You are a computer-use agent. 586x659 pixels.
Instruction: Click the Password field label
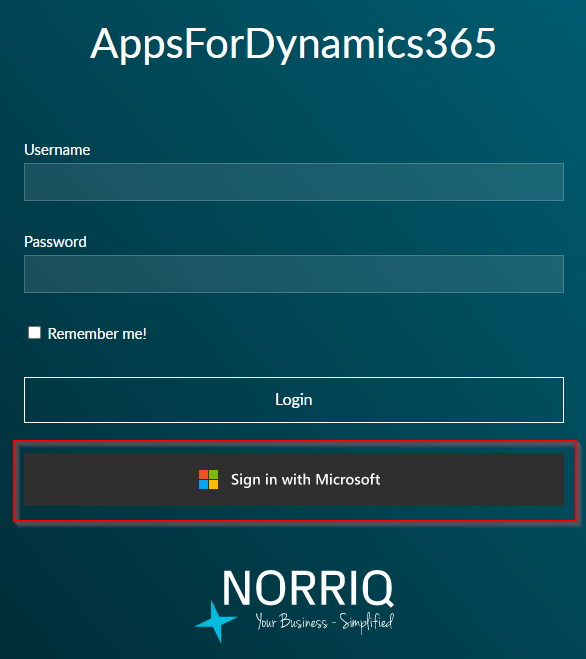[x=55, y=242]
